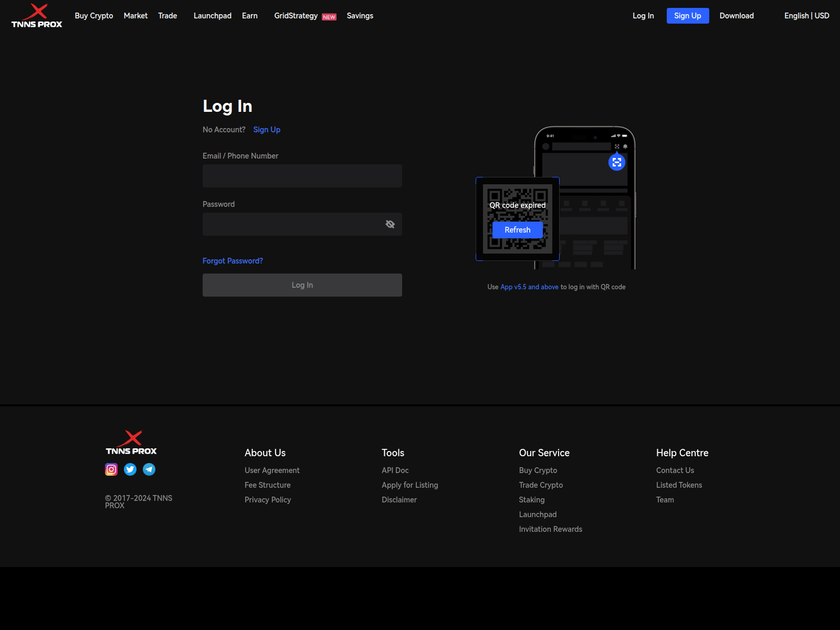
Task: Click the Forgot Password? link
Action: 233,261
